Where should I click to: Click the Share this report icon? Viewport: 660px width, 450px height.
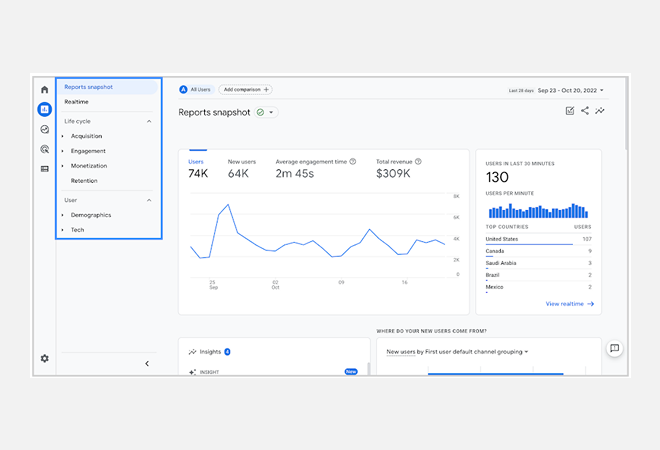tap(585, 111)
